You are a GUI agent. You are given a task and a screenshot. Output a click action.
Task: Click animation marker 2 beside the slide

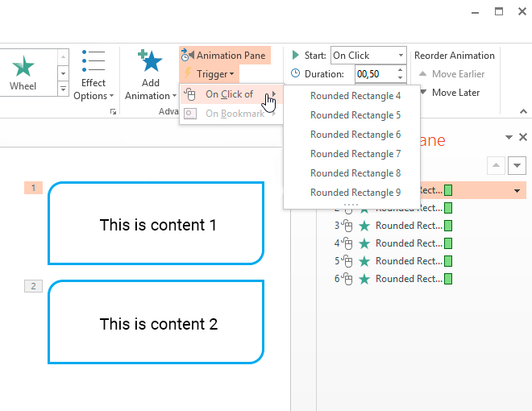(33, 286)
